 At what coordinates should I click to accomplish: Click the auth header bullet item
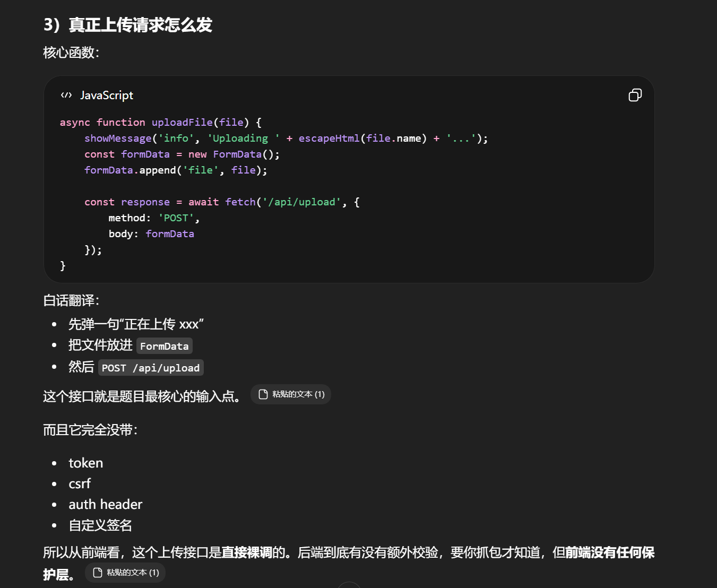tap(105, 505)
